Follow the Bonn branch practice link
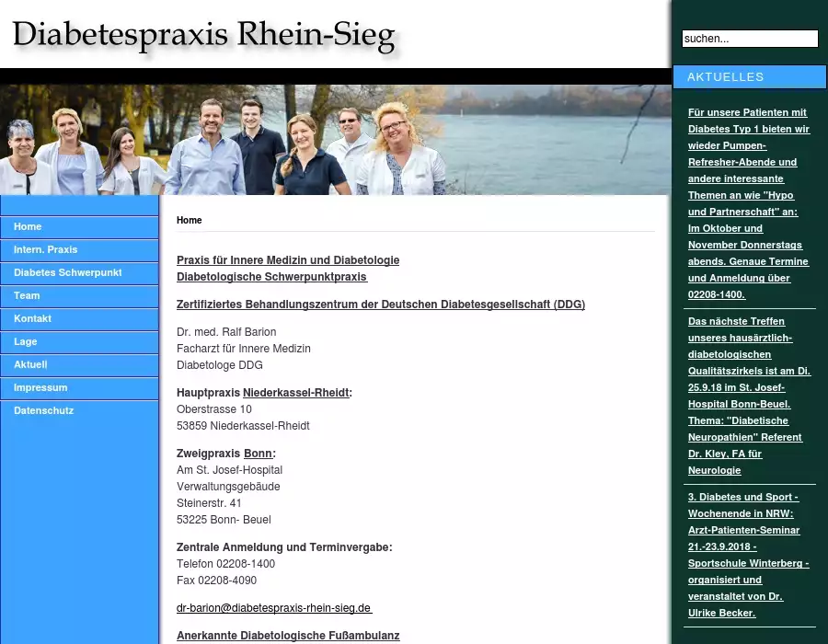 [258, 454]
